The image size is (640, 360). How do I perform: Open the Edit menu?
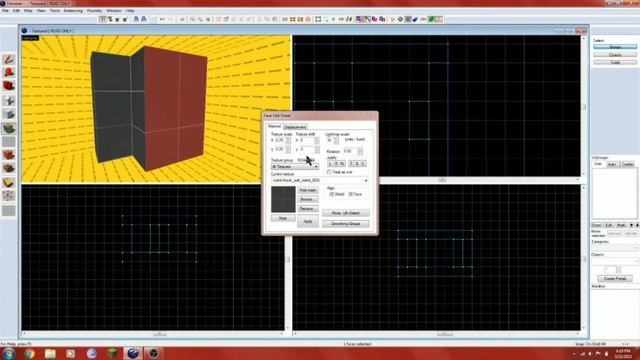click(16, 11)
